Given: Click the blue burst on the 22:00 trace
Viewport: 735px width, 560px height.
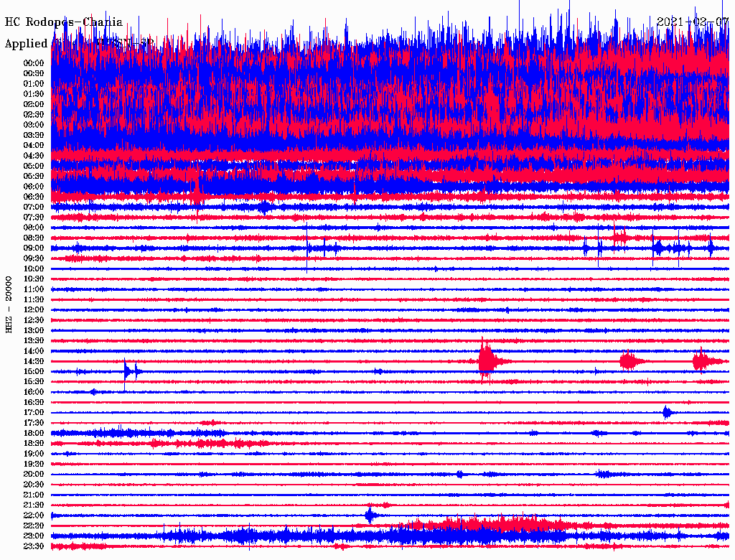Looking at the screenshot, I should click(x=370, y=515).
